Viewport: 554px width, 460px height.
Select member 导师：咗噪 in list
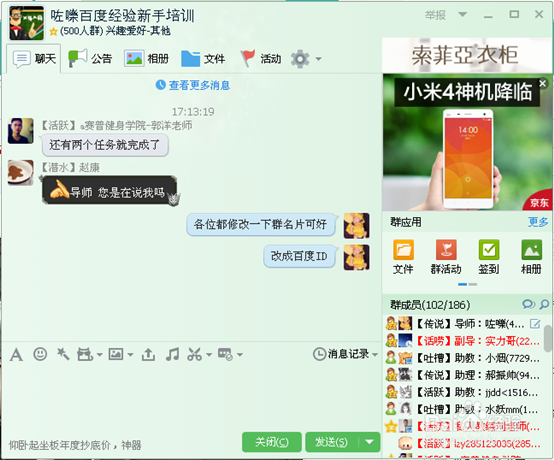(464, 324)
